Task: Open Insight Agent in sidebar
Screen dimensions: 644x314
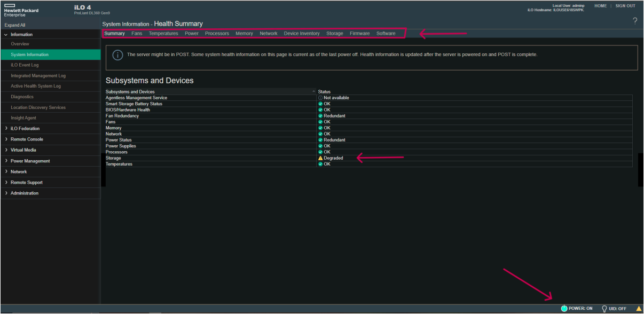Action: [23, 118]
